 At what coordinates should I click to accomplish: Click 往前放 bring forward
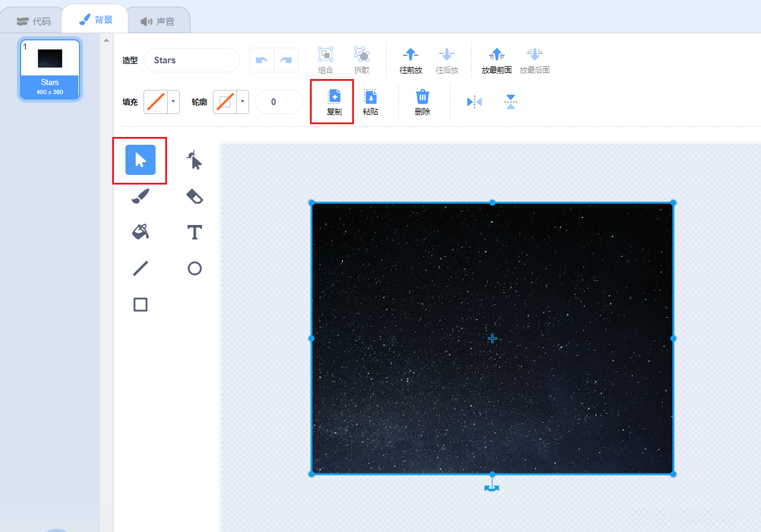(411, 60)
